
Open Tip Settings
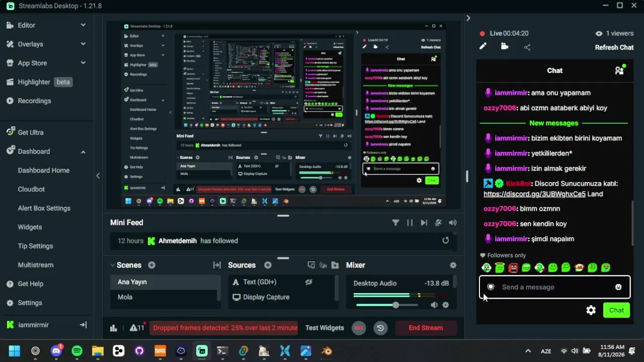pyautogui.click(x=35, y=246)
